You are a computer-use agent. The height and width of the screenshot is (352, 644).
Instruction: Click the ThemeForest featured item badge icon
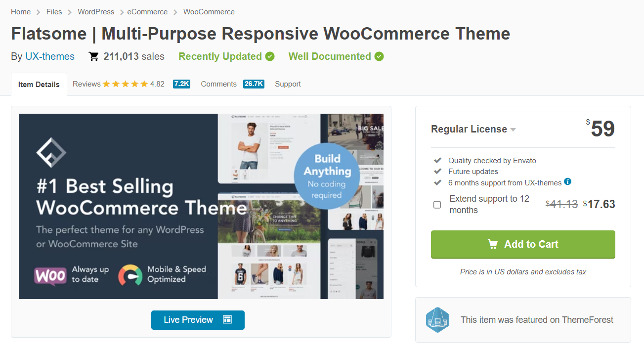tap(437, 320)
